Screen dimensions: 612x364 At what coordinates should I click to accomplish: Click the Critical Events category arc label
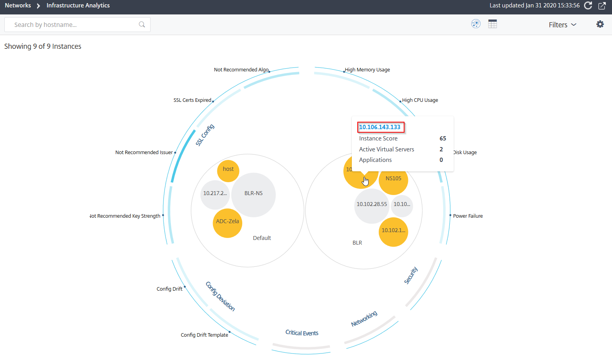pos(302,333)
